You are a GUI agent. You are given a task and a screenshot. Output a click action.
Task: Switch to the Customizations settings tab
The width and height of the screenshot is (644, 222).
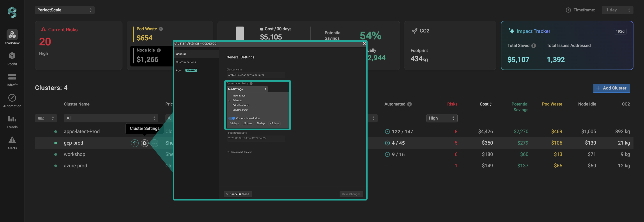click(196, 62)
